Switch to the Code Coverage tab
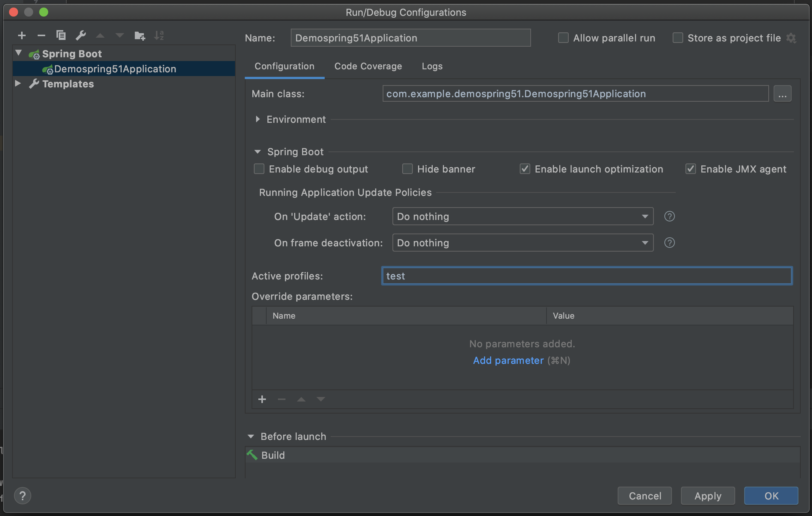Screen dimensions: 812x516 [x=368, y=66]
